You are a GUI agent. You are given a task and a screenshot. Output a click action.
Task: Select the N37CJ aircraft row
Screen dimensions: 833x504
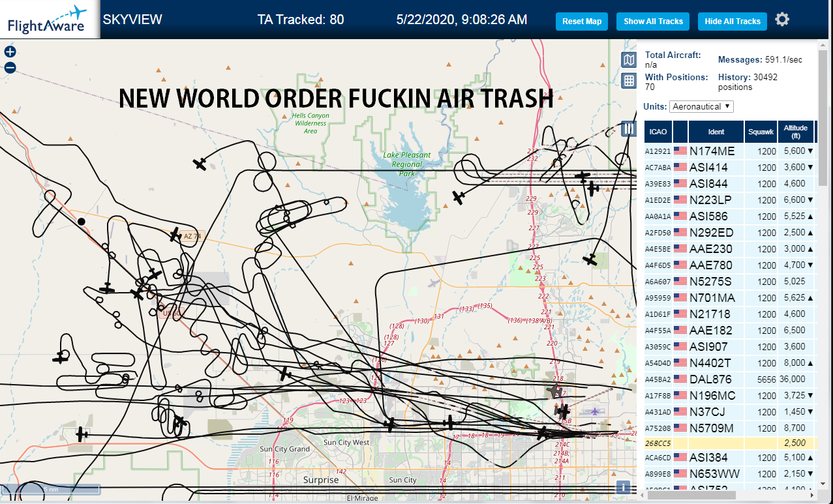click(731, 412)
